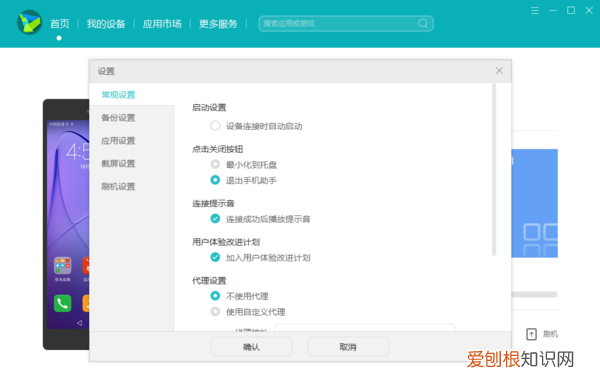Select 不使用代理 radio button
This screenshot has height=378, width=600.
tap(215, 296)
